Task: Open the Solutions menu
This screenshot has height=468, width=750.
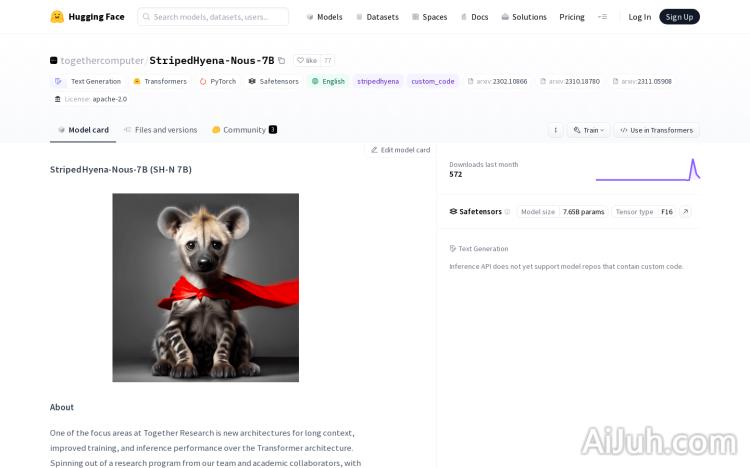Action: coord(523,17)
